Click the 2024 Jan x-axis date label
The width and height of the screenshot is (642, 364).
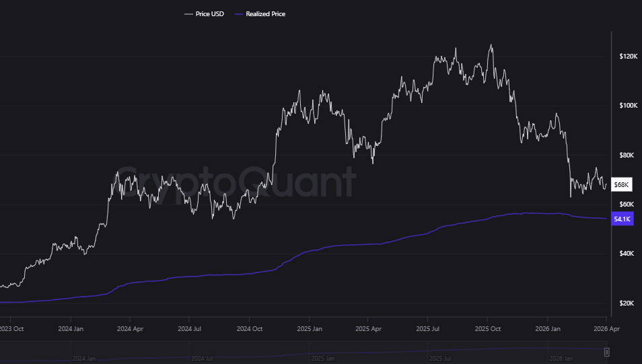click(x=69, y=329)
